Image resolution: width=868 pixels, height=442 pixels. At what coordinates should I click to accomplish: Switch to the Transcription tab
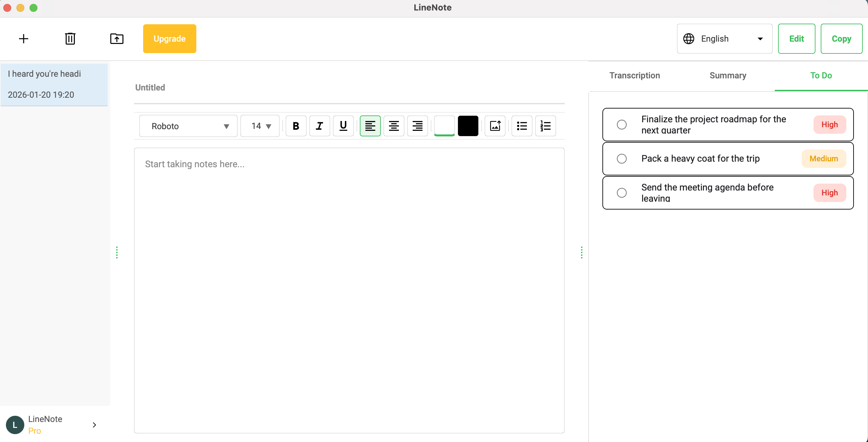[635, 75]
